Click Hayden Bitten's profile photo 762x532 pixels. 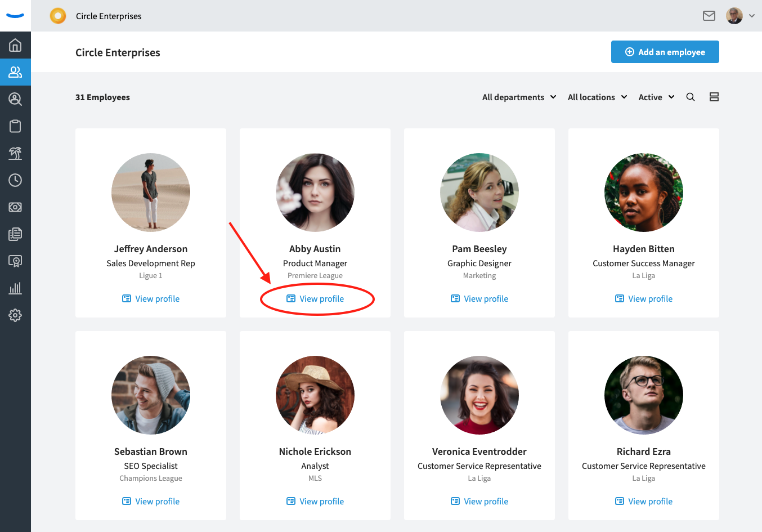coord(644,193)
